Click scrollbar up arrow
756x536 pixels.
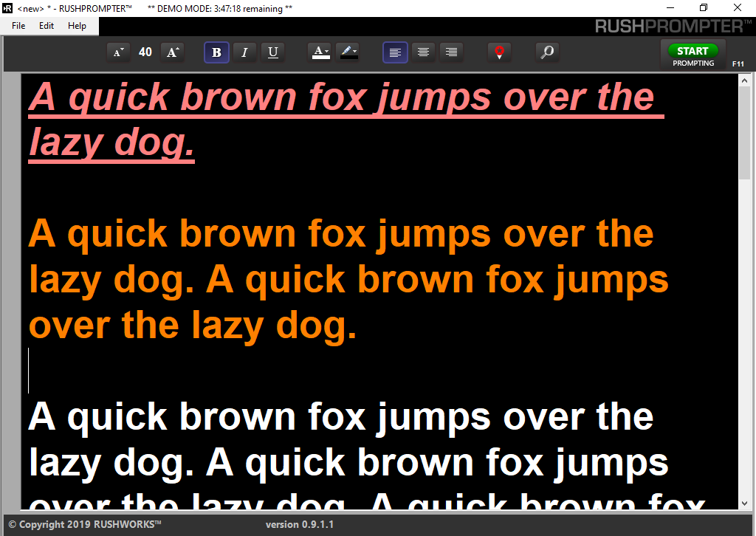(744, 80)
